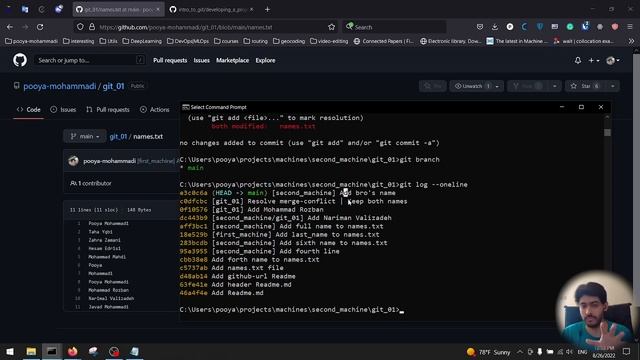Select the repository Pull requests tab

pos(108,109)
